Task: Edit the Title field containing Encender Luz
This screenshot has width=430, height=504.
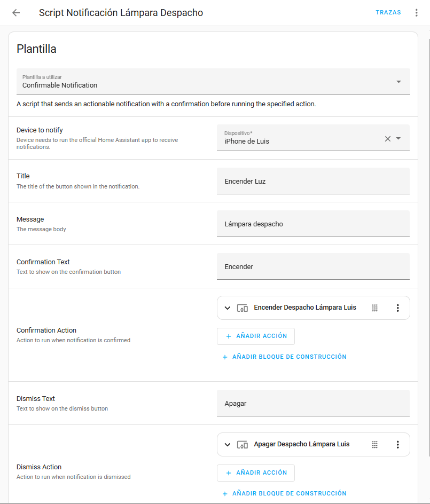Action: pyautogui.click(x=313, y=182)
